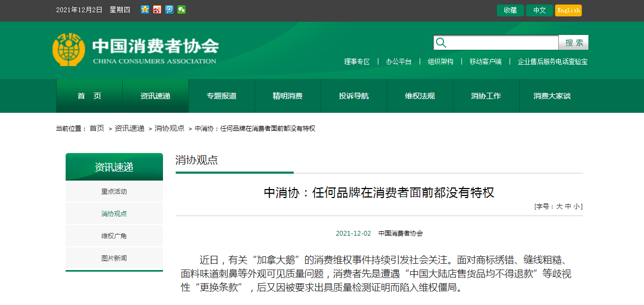Open 企业售后服务电话查验宝 link
This screenshot has height=305, width=644.
coord(552,61)
